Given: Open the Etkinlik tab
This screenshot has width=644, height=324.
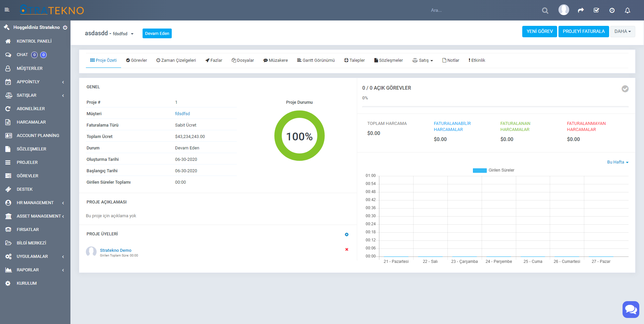Looking at the screenshot, I should click(477, 60).
